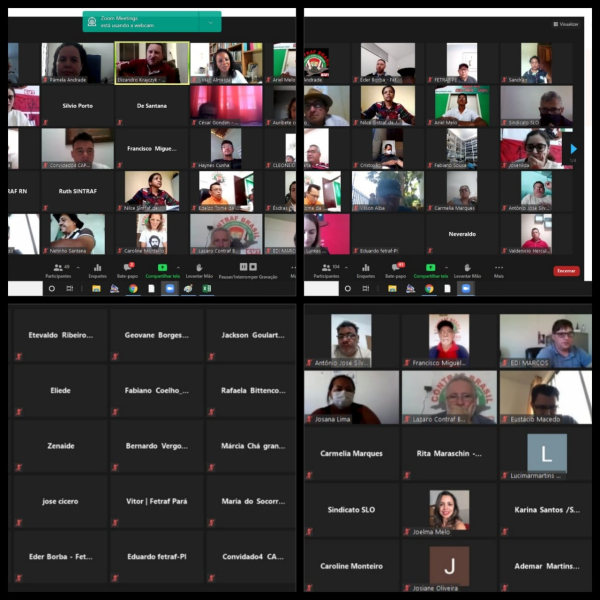The height and width of the screenshot is (600, 600).
Task: Select the Vitor | Fetraf Pará tile
Action: 157,501
